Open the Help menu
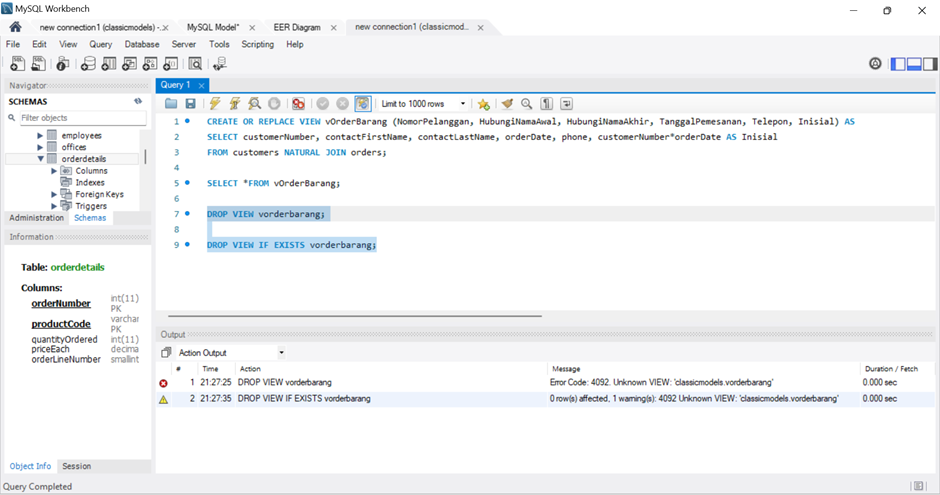This screenshot has height=495, width=940. tap(294, 44)
